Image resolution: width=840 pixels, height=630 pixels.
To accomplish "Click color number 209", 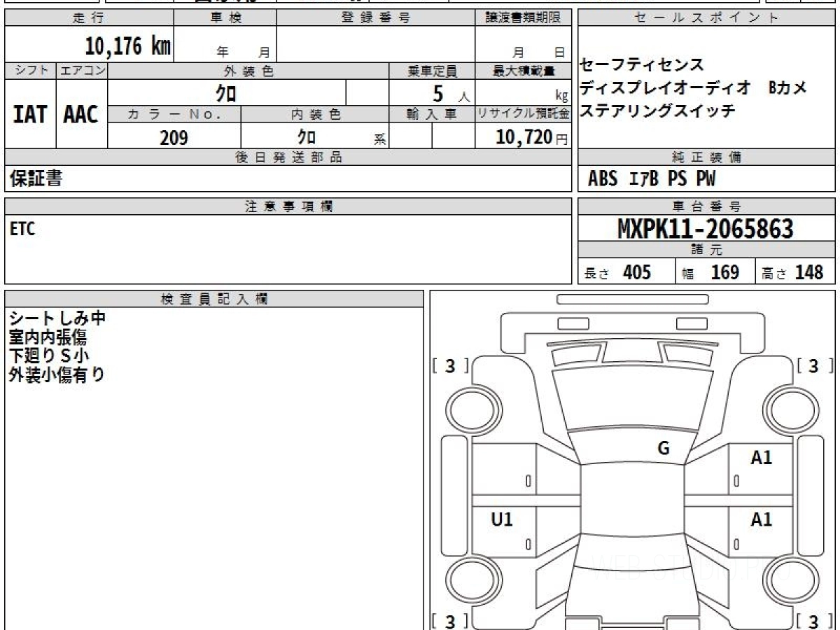I will [x=174, y=138].
